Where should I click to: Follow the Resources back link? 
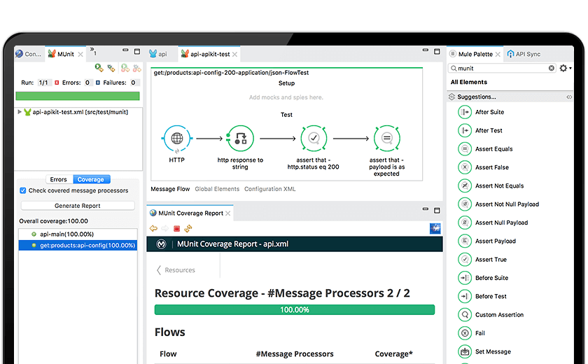pos(176,270)
